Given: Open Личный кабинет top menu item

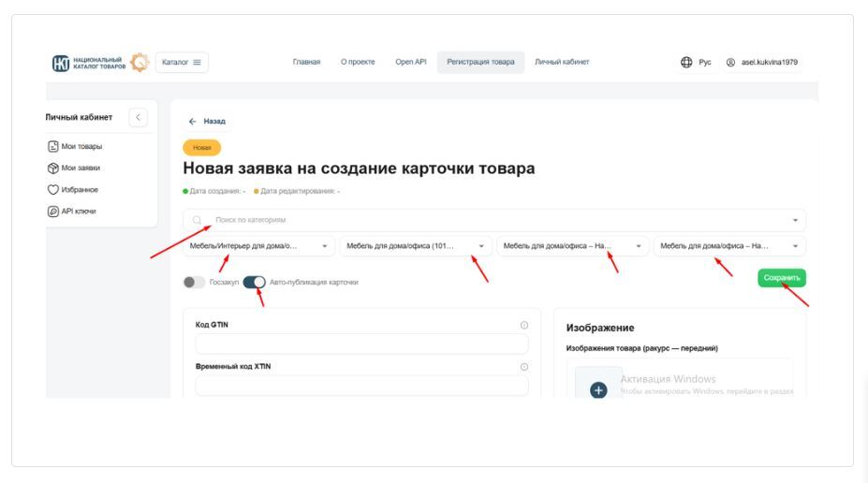Looking at the screenshot, I should [x=562, y=62].
